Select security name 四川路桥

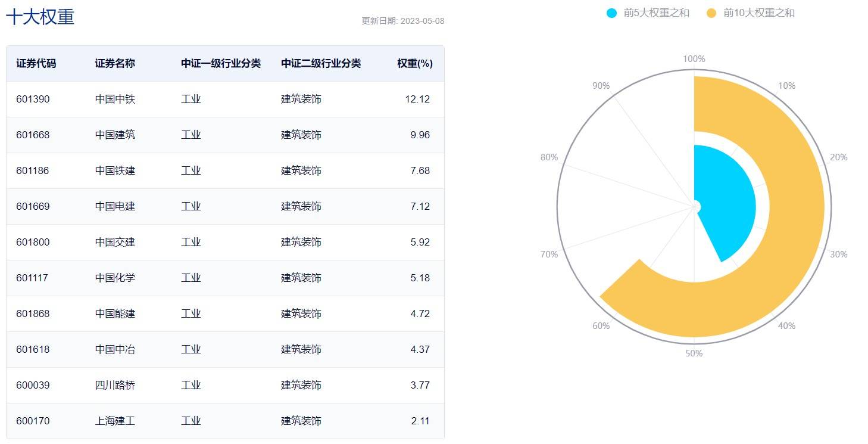[x=115, y=386]
